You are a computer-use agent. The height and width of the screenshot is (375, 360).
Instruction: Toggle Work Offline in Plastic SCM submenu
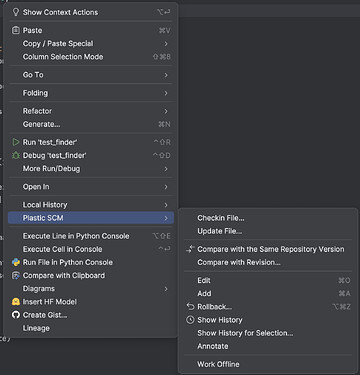(x=268, y=364)
